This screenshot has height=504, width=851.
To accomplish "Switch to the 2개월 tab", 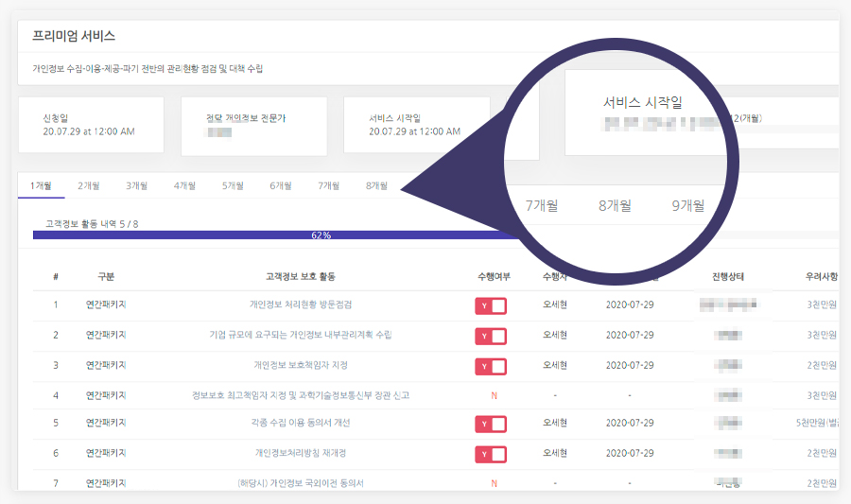I will (89, 186).
